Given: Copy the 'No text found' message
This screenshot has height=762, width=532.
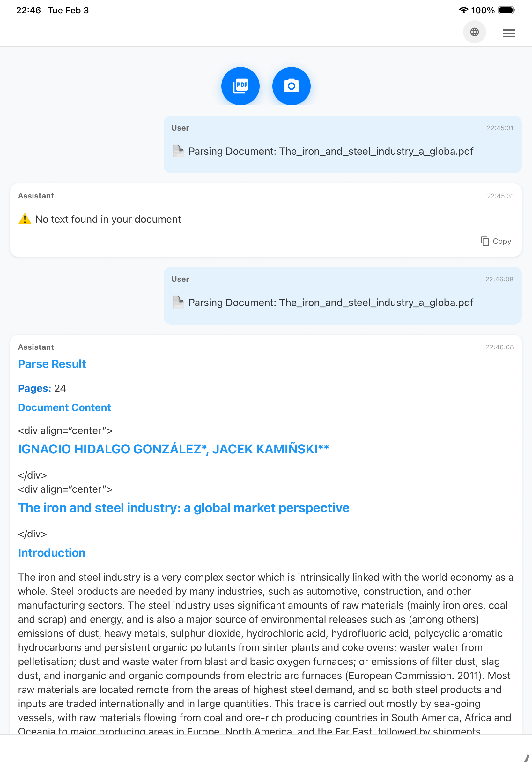Looking at the screenshot, I should click(x=496, y=241).
